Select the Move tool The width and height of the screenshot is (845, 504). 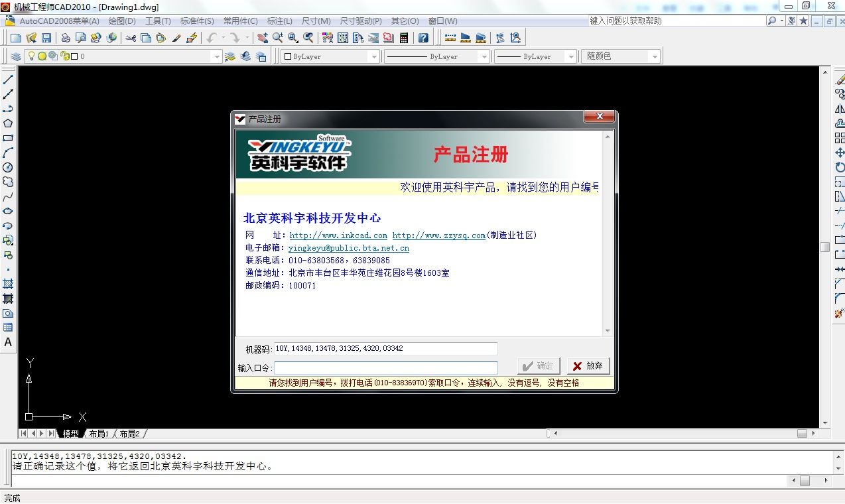[840, 153]
